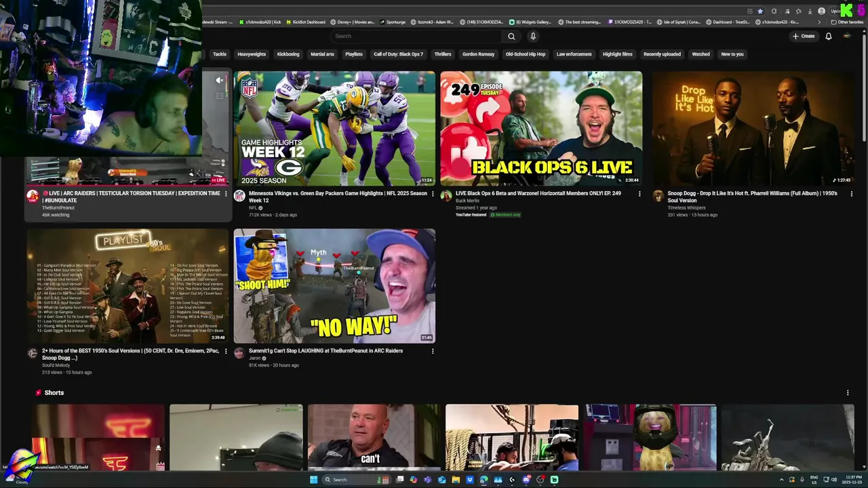Open Timeless Whispers channel name link
868x488 pixels.
(686, 207)
